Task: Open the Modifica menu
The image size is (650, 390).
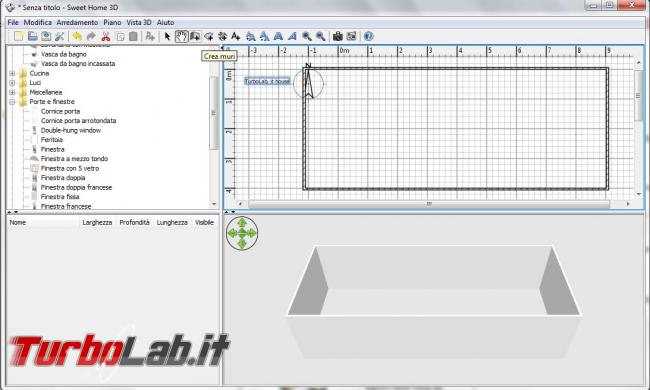Action: tap(37, 22)
